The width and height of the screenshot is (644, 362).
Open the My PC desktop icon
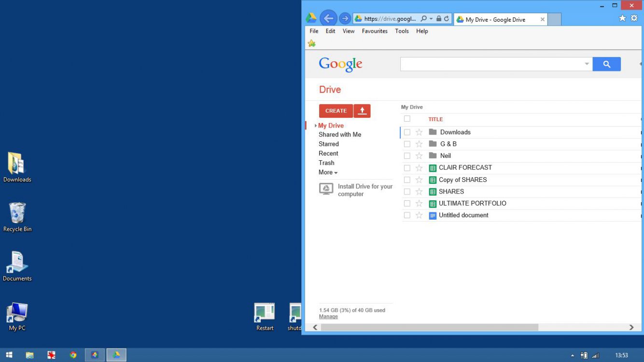point(17,317)
